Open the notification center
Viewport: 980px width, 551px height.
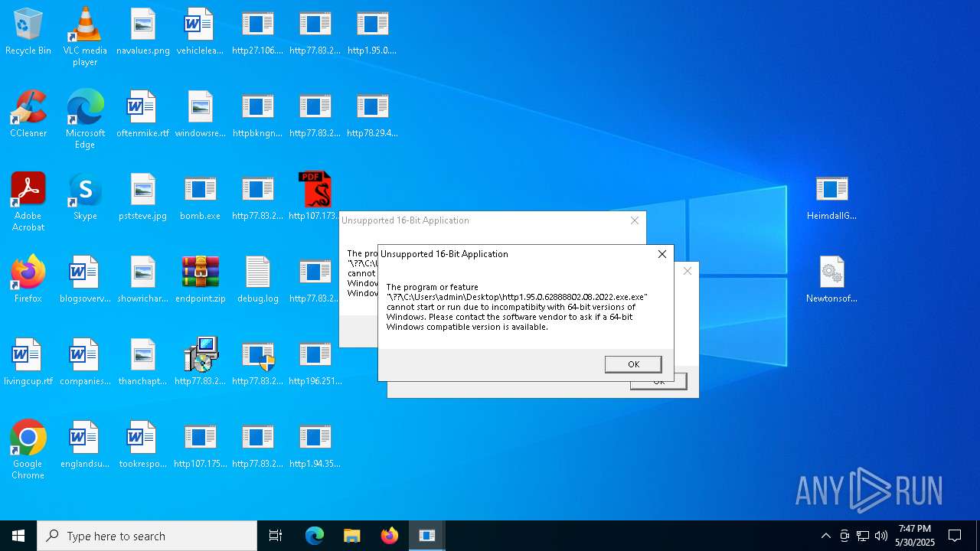pyautogui.click(x=955, y=536)
